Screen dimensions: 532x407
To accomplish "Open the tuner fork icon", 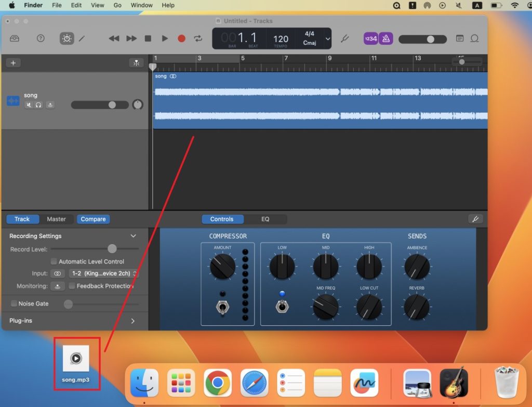I will (344, 38).
